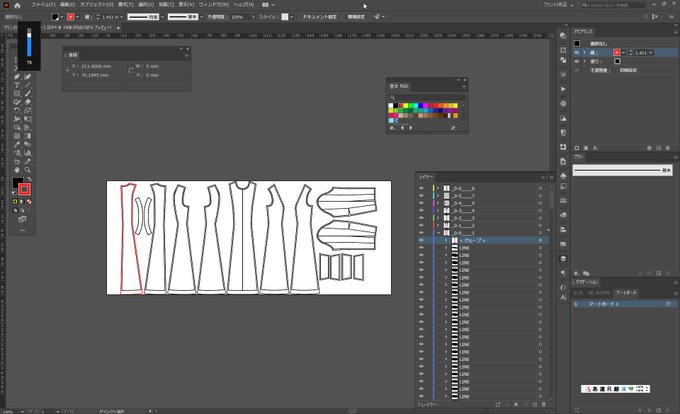Switch to the CCライブラリ tab

pyautogui.click(x=599, y=293)
